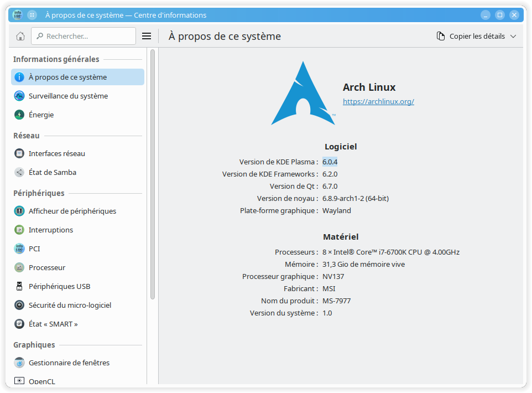Open Afficheur de périphériques icon

coord(19,211)
